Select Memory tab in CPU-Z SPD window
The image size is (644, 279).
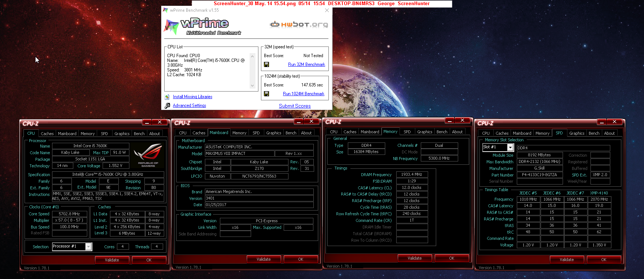pyautogui.click(x=542, y=133)
